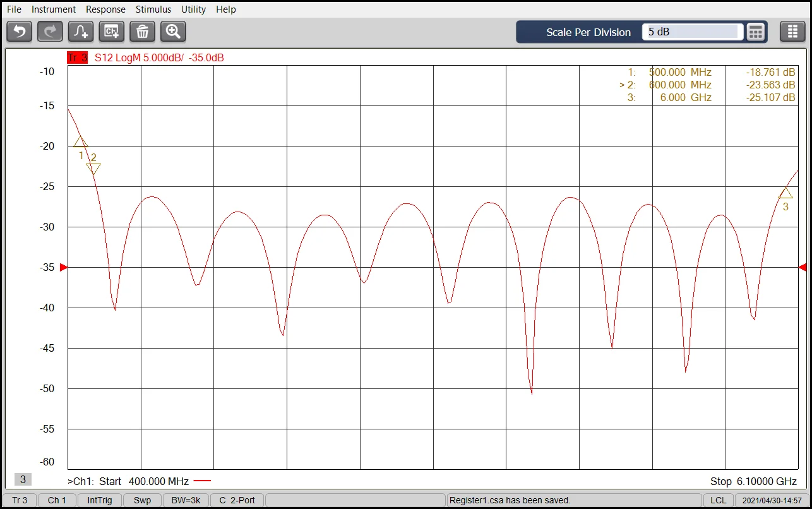This screenshot has width=812, height=509.
Task: Add a new trace using toolbar icon
Action: (81, 32)
